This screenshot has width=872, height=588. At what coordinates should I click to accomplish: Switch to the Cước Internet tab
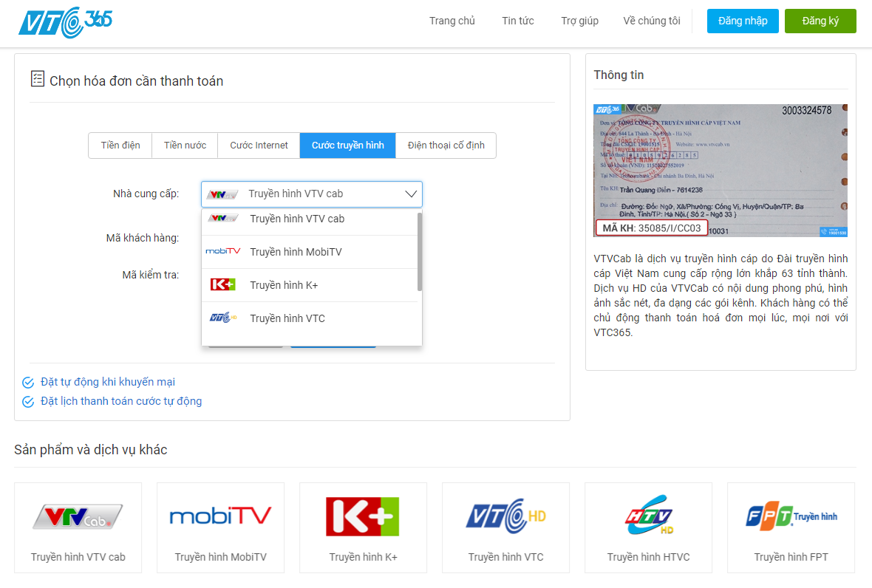tap(259, 146)
